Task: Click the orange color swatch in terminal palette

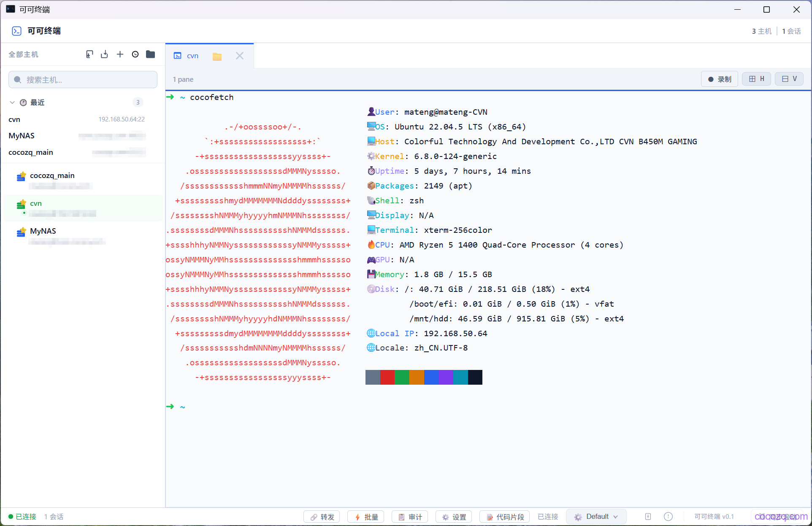Action: pyautogui.click(x=417, y=377)
